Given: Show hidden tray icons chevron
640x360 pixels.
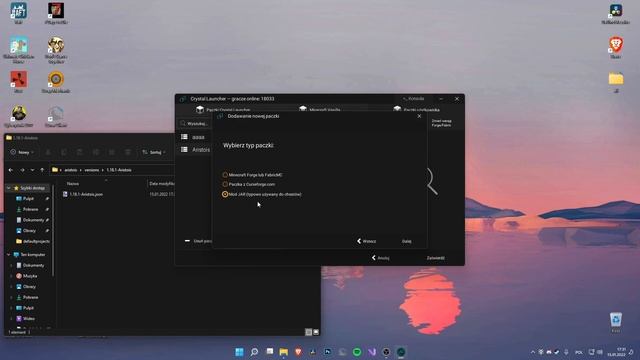Looking at the screenshot, I should (533, 352).
